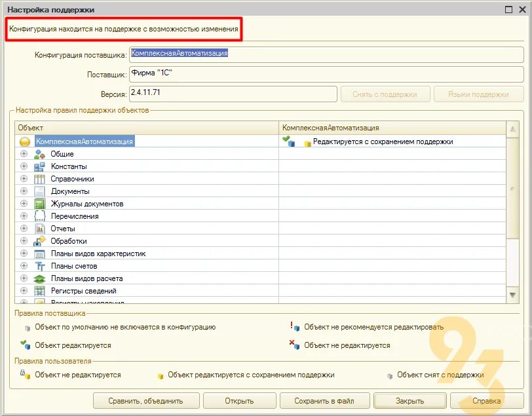Click the Обработки icon
This screenshot has width=532, height=416.
coord(39,241)
